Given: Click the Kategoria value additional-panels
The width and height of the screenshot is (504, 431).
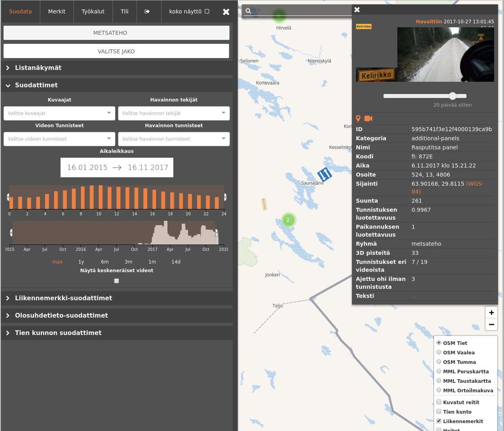Looking at the screenshot, I should pyautogui.click(x=435, y=138).
